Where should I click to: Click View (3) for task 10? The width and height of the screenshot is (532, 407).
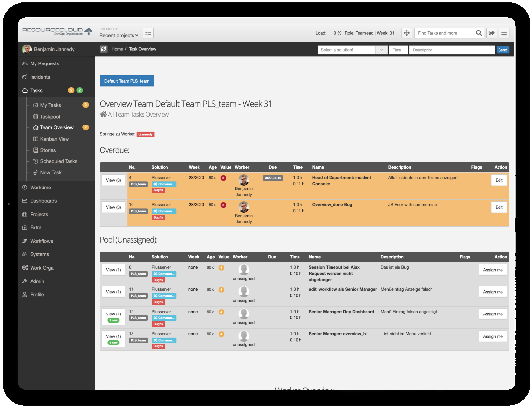point(113,207)
